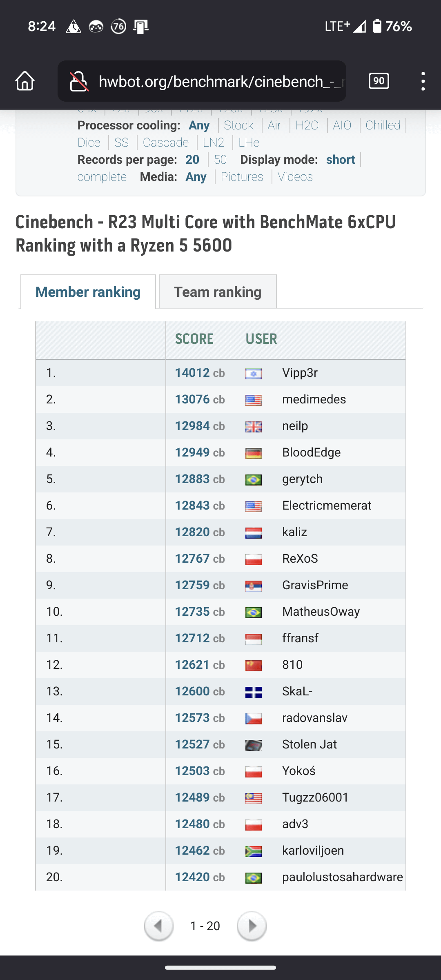This screenshot has height=980, width=441.
Task: Open user medimedes profile
Action: (314, 399)
